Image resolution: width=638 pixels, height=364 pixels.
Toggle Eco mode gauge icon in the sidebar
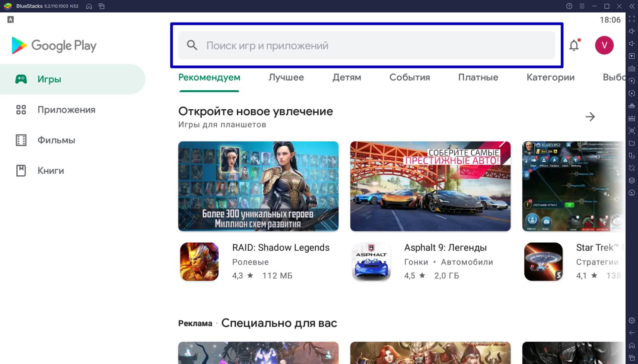632,193
